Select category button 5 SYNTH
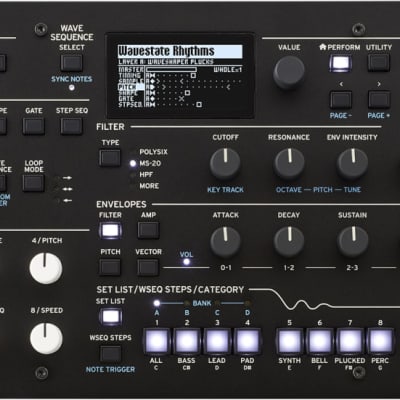This screenshot has height=400, width=400. point(290,341)
